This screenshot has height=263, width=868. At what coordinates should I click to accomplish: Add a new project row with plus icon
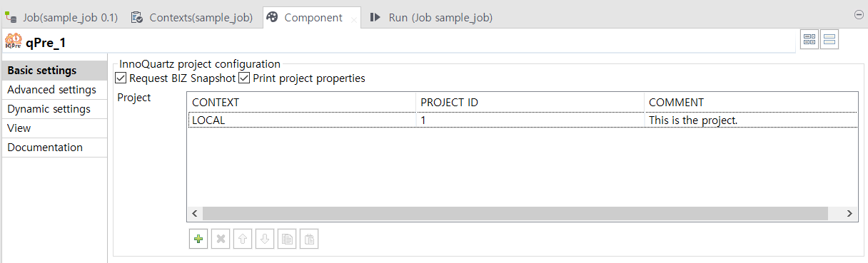coord(198,239)
